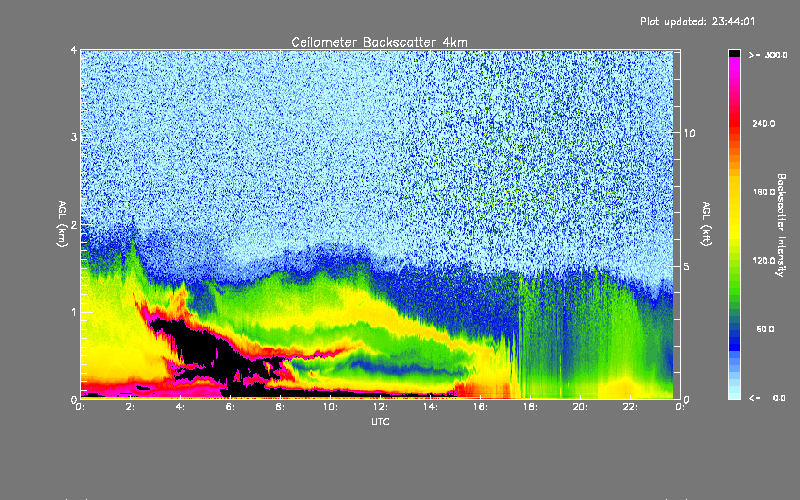The image size is (800, 500).
Task: Click the '20:' UTC time tick label
Action: pyautogui.click(x=581, y=407)
